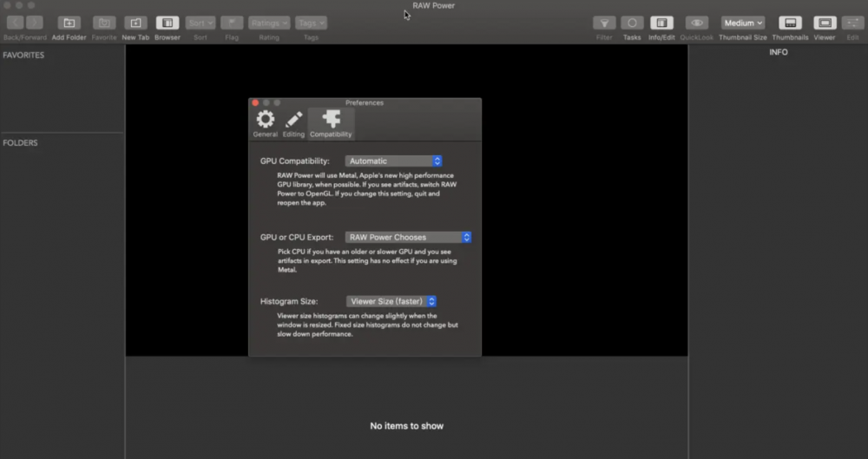Click the Forward arrow button
868x459 pixels.
coord(35,23)
